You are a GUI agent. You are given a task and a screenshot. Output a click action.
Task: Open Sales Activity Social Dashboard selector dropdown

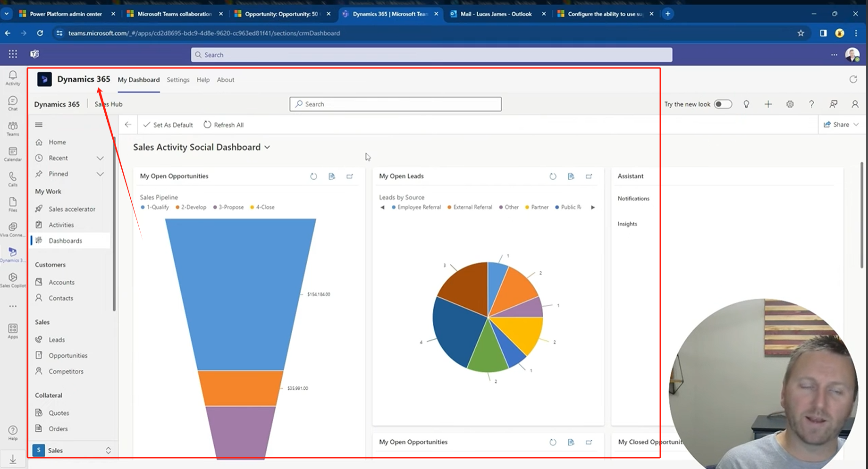click(x=267, y=147)
